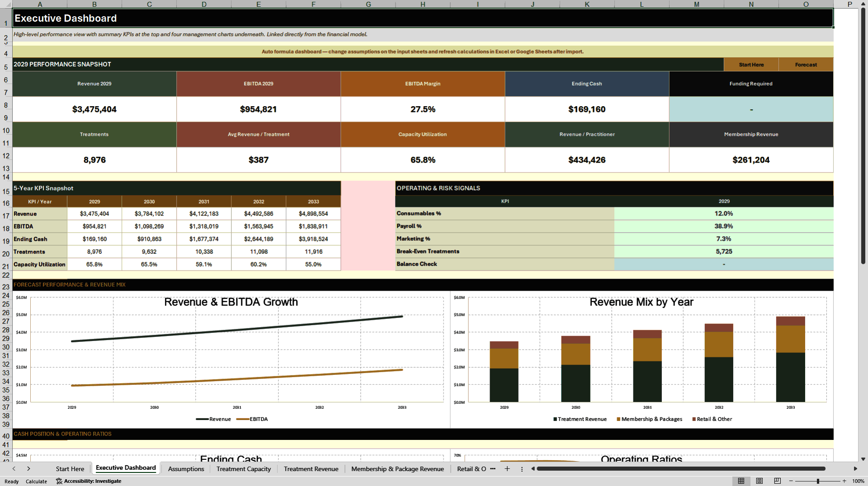Select Membership Revenue value $261,204
The image size is (868, 486).
[x=751, y=160]
